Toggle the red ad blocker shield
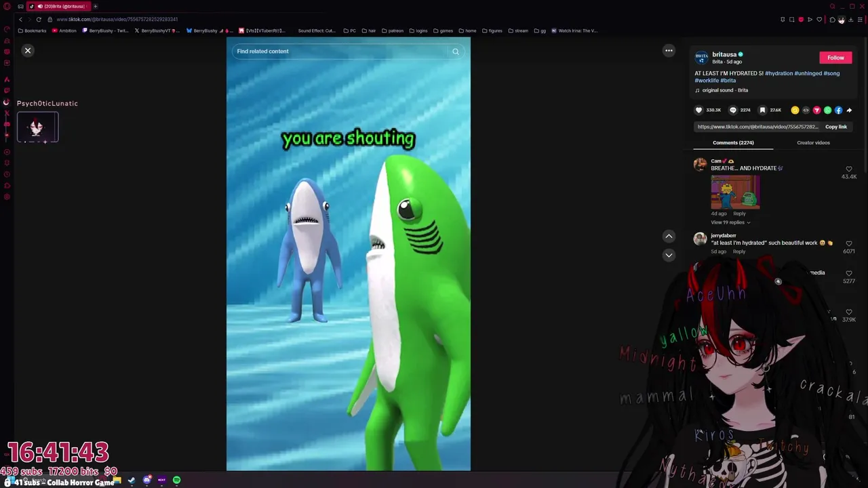This screenshot has width=868, height=488. pyautogui.click(x=801, y=20)
